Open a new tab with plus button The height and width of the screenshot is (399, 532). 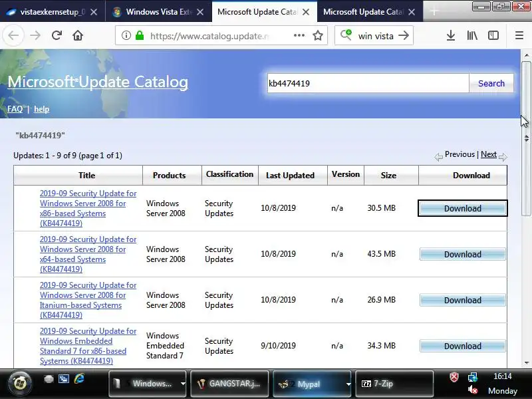[x=434, y=11]
